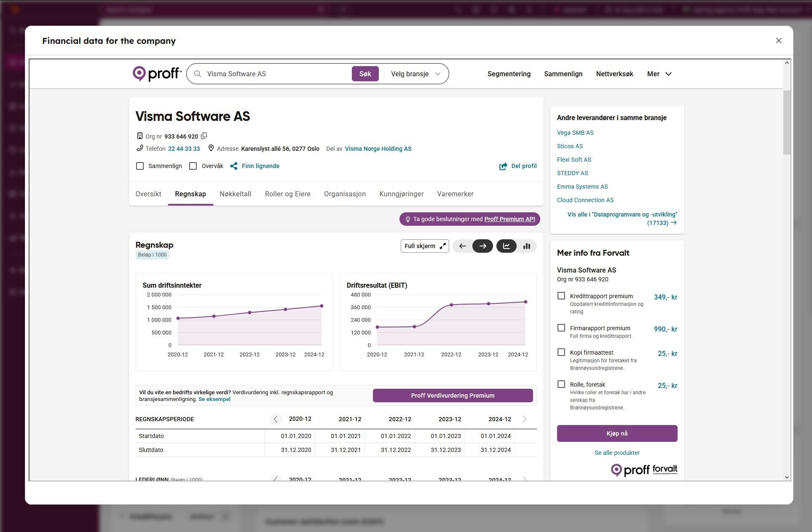Screen dimensions: 812x532
Task: Select Kredittrapport premium checkbox
Action: [x=561, y=296]
